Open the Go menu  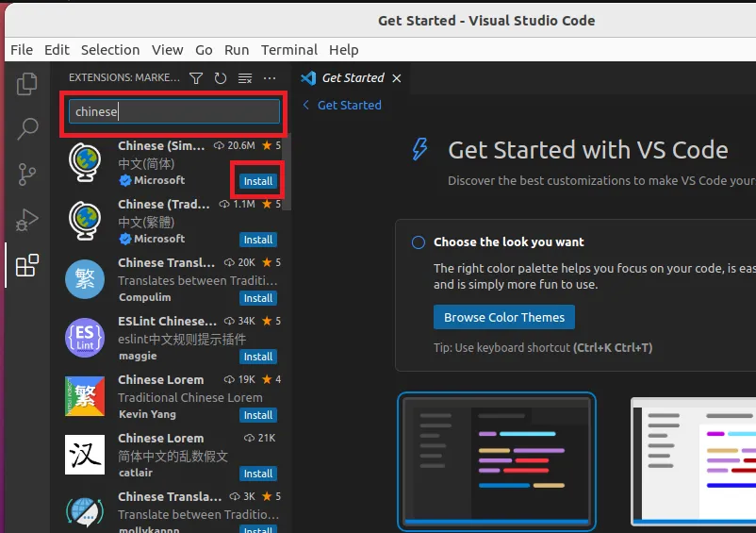204,50
